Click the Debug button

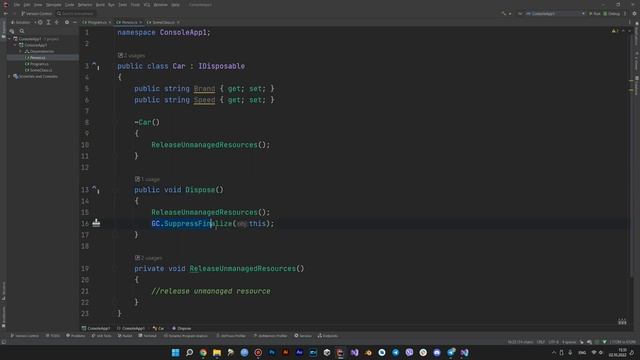tap(612, 13)
